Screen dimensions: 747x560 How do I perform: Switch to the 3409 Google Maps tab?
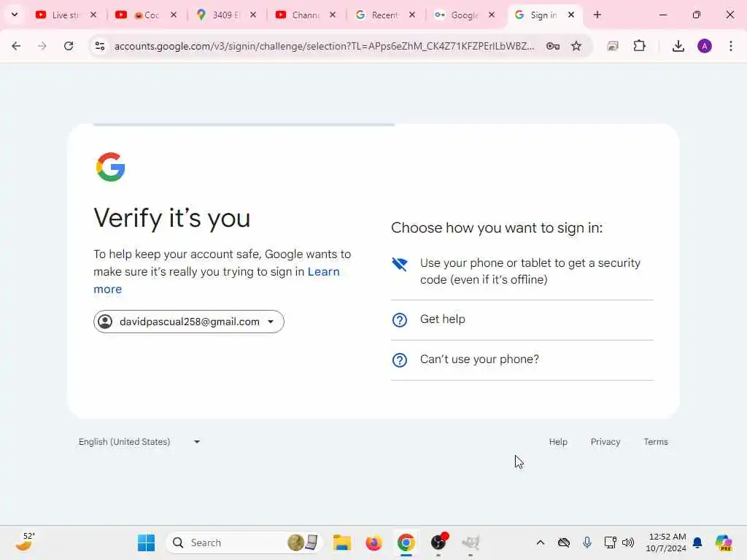[225, 15]
